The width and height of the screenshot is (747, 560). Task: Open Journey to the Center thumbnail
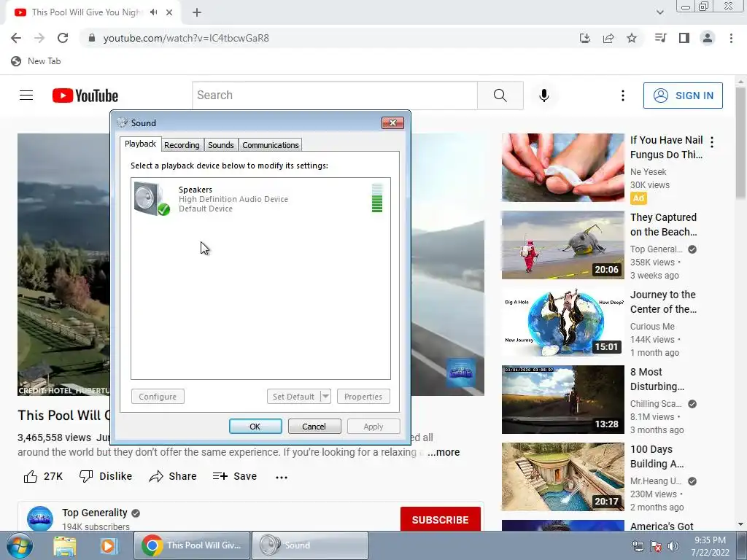coord(562,322)
